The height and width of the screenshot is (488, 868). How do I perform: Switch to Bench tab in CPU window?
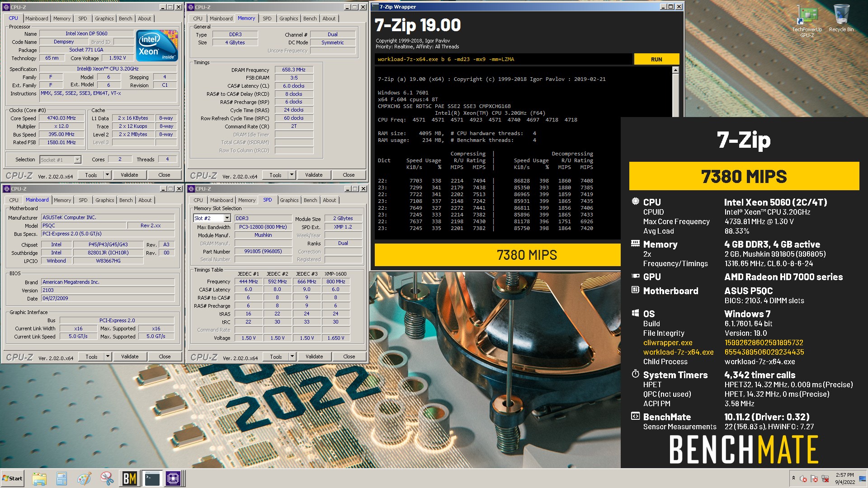tap(126, 19)
